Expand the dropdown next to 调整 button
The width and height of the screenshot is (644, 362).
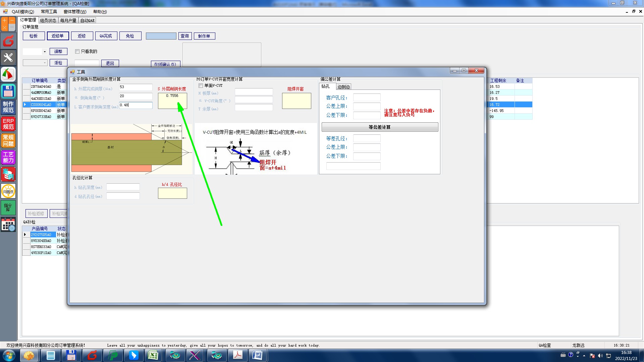[45, 52]
